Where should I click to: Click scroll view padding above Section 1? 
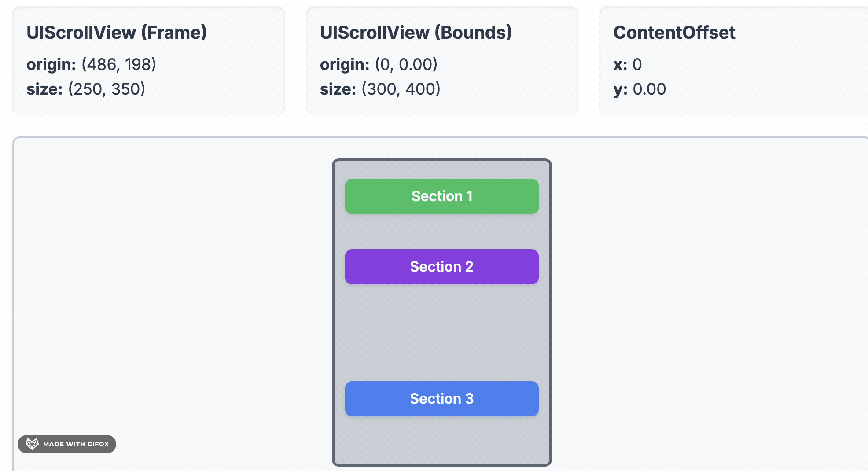[441, 170]
